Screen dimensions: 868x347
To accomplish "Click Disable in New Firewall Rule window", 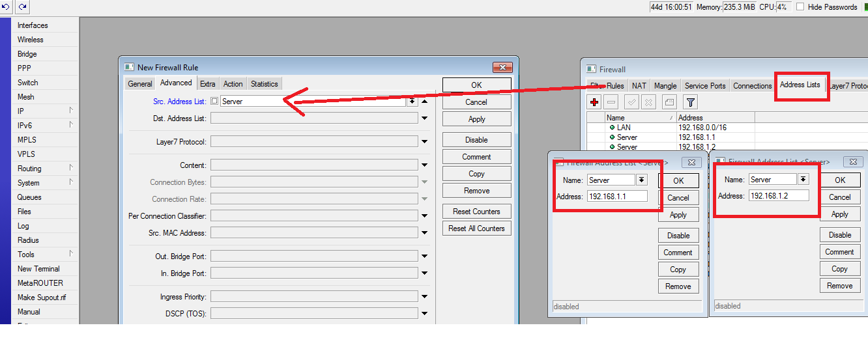I will click(477, 140).
